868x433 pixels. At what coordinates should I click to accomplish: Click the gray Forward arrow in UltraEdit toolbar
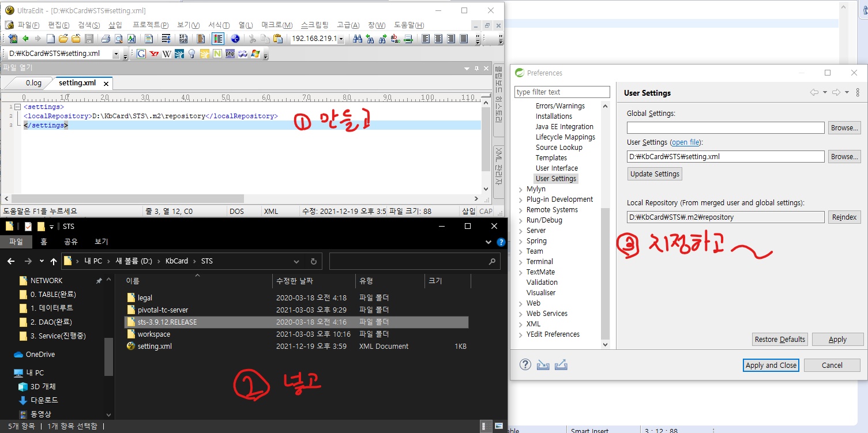[37, 39]
